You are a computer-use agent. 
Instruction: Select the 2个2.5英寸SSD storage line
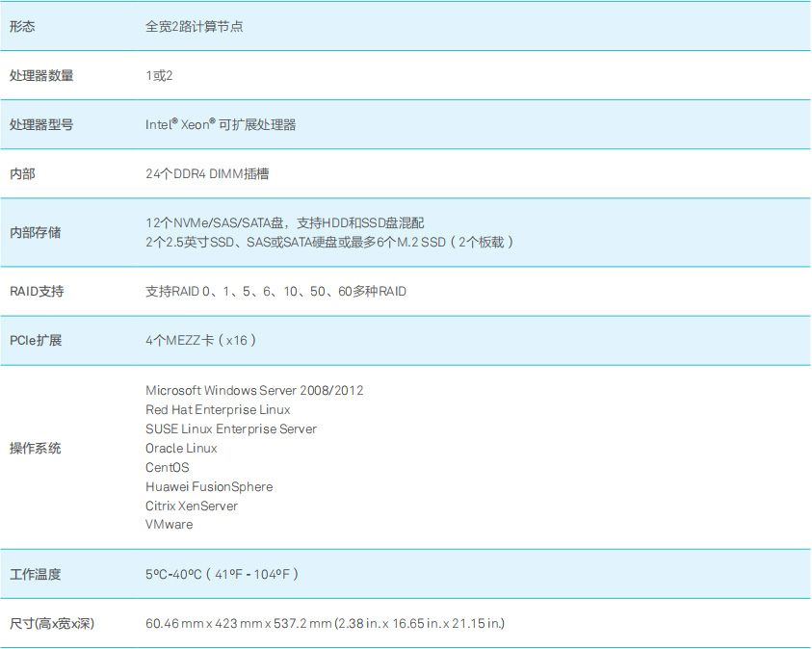coord(329,242)
